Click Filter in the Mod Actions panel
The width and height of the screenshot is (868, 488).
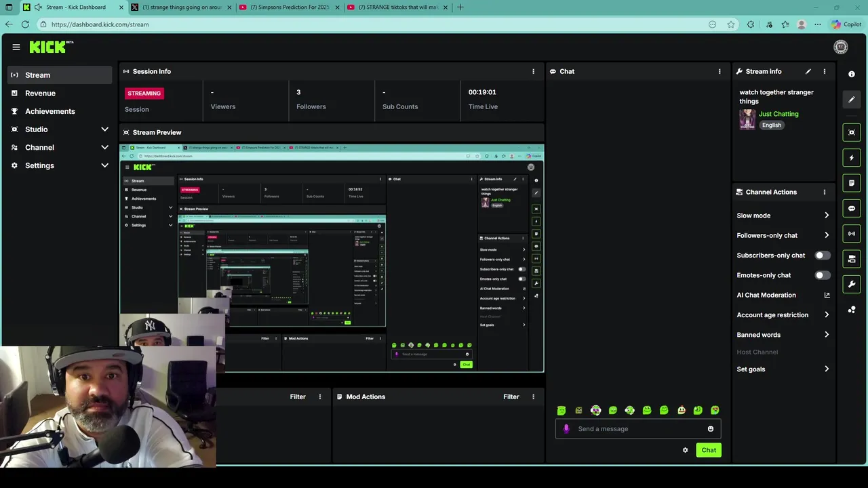coord(511,396)
